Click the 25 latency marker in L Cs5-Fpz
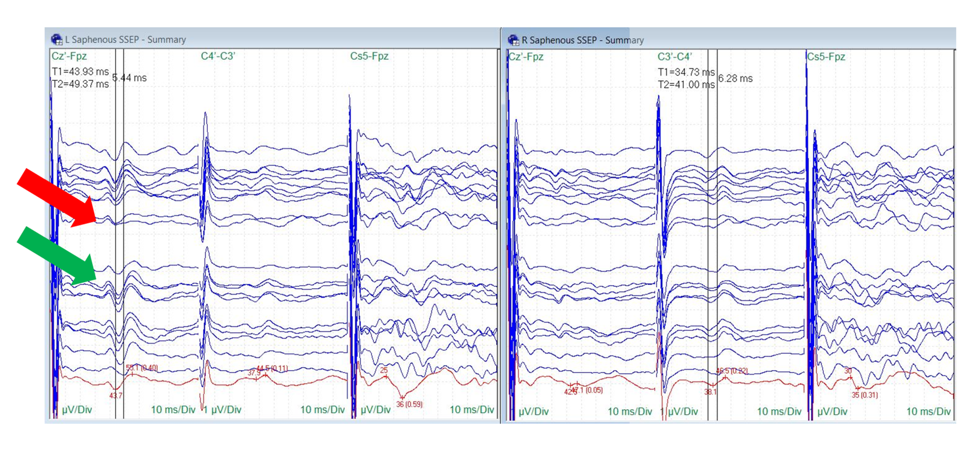 pyautogui.click(x=384, y=371)
